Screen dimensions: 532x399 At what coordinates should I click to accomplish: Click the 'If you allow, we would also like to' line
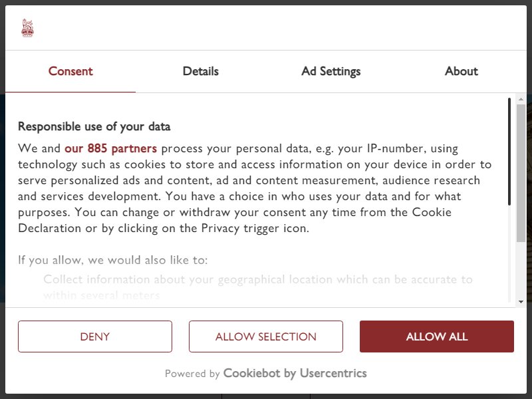point(112,260)
